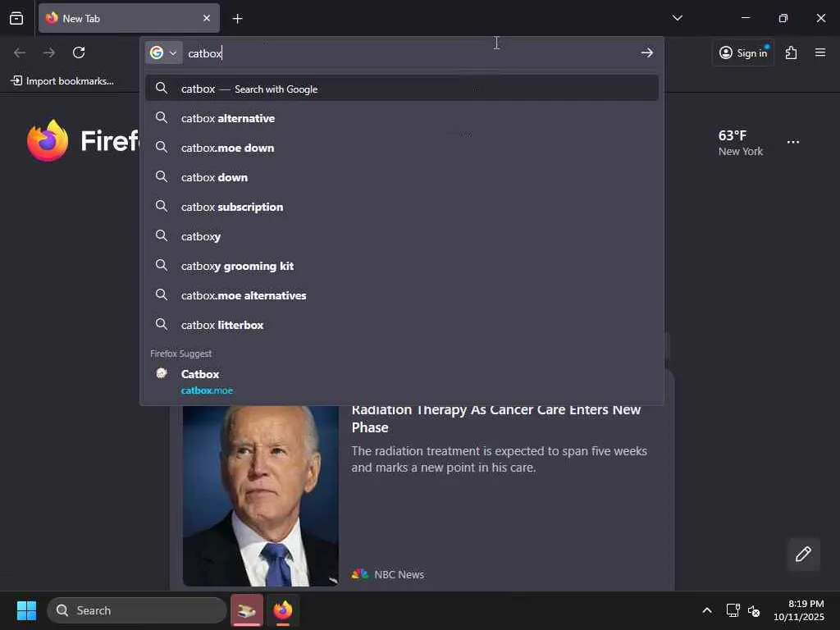Click Import bookmarks in the bookmarks toolbar
The image size is (840, 630).
coord(62,81)
